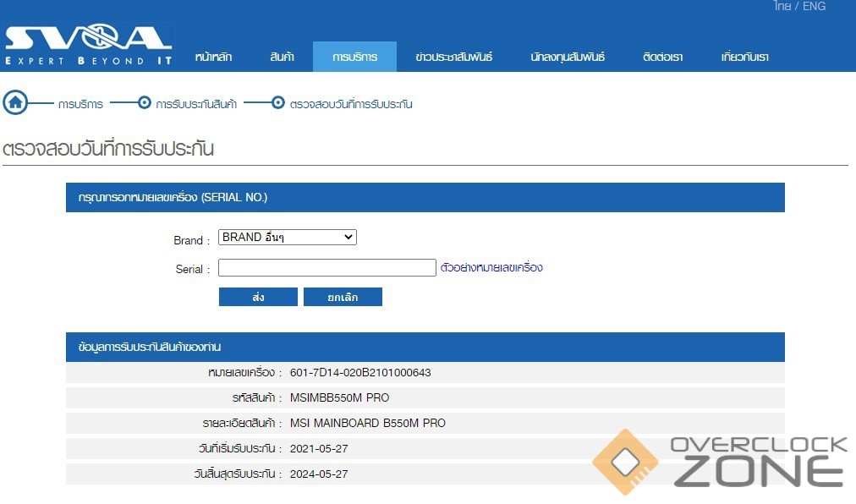Switch language to ไทย
The image size is (856, 504).
pos(782,7)
